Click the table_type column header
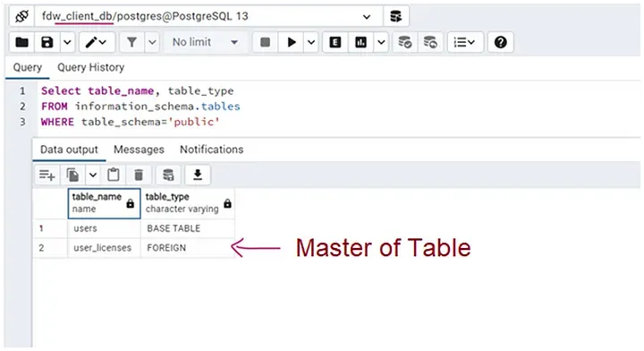The width and height of the screenshot is (644, 351). [188, 203]
